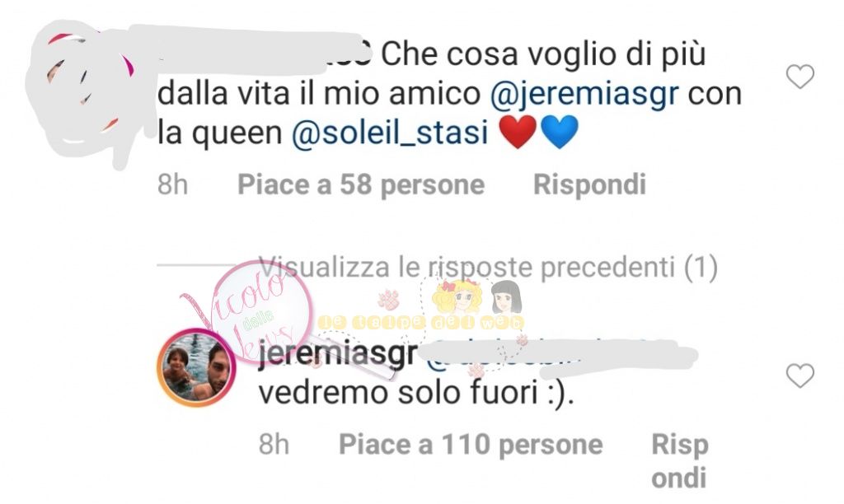Open jeremiasgr's profile picture story ring
This screenshot has height=504, width=844.
click(x=196, y=368)
